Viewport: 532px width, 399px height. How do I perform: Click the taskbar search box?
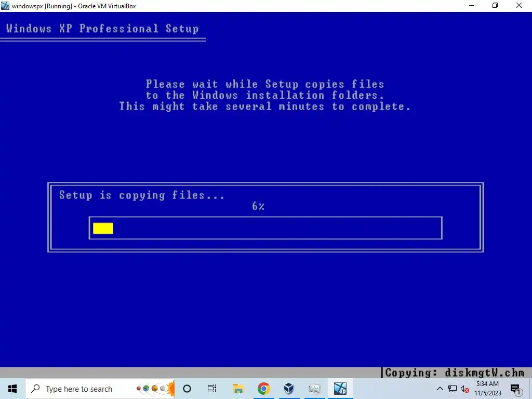pyautogui.click(x=100, y=389)
